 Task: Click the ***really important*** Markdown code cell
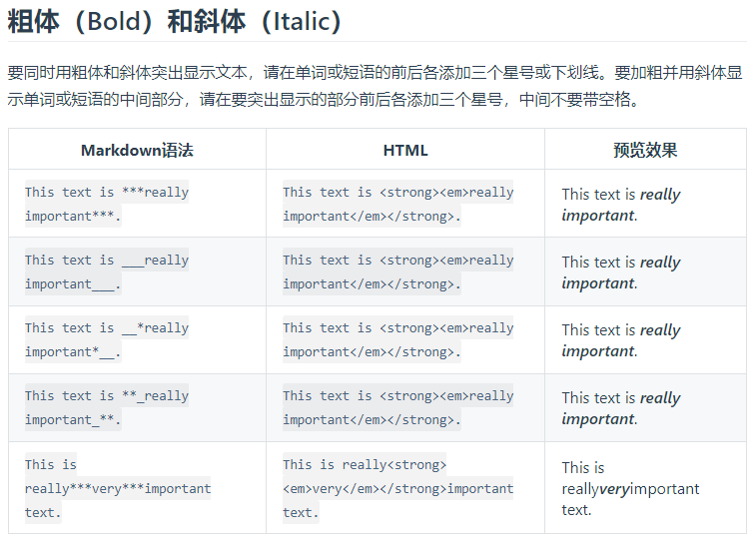pos(107,204)
